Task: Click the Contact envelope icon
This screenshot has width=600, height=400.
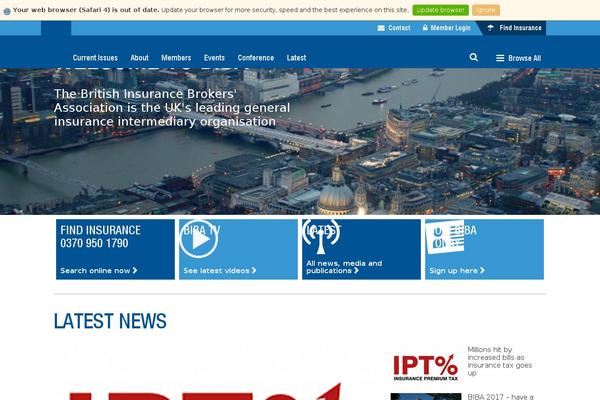Action: [x=381, y=28]
